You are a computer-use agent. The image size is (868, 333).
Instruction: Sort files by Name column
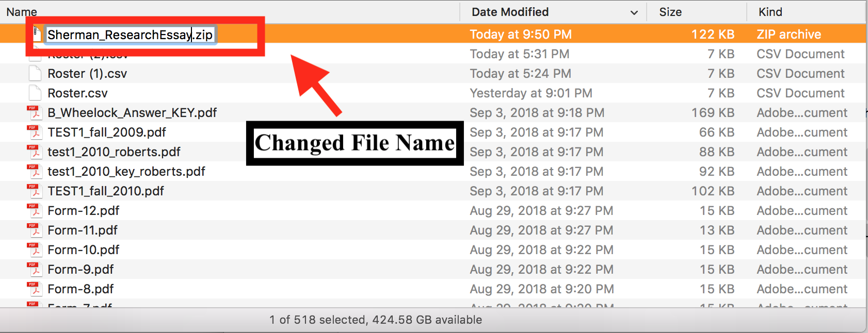coord(22,12)
